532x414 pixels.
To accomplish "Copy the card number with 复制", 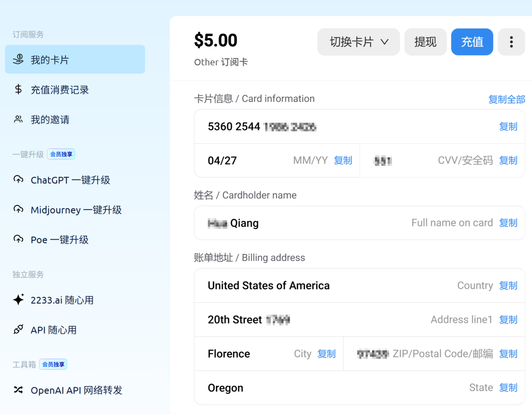I will (508, 126).
